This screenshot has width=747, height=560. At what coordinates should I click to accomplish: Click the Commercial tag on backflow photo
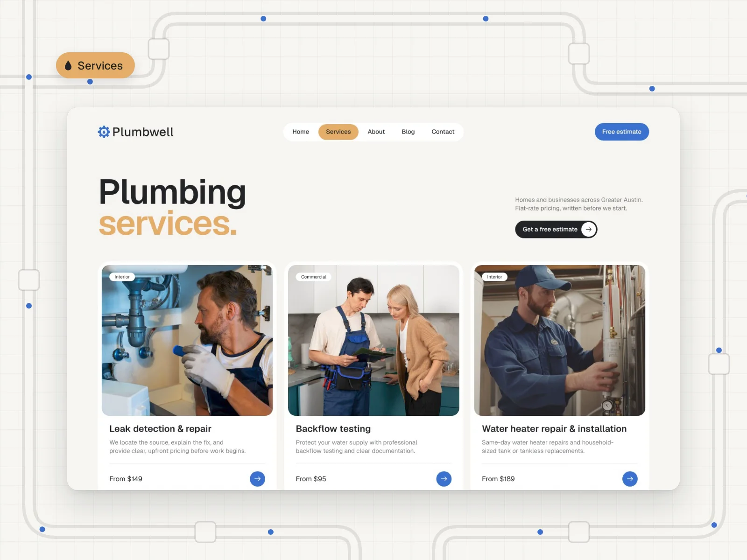coord(313,277)
